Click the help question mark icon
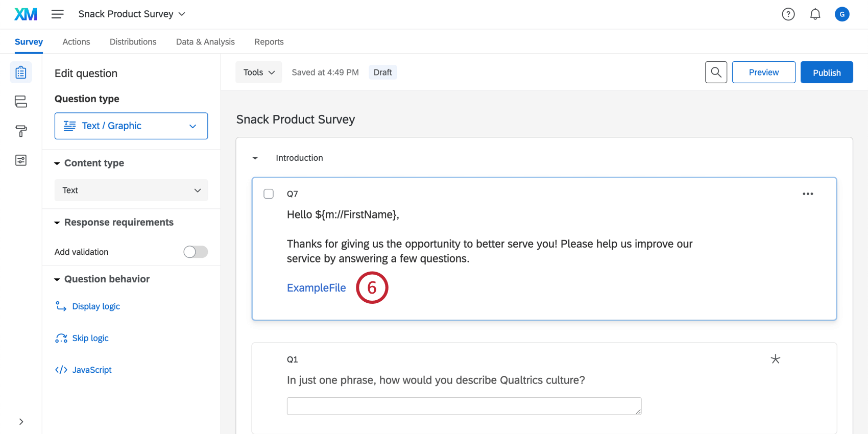Image resolution: width=868 pixels, height=434 pixels. click(x=788, y=14)
